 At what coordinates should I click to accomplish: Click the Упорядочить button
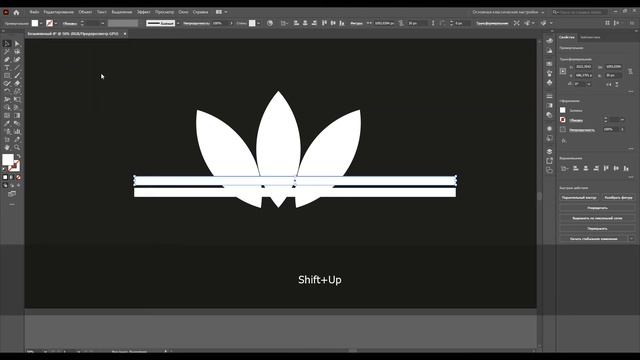pos(598,208)
